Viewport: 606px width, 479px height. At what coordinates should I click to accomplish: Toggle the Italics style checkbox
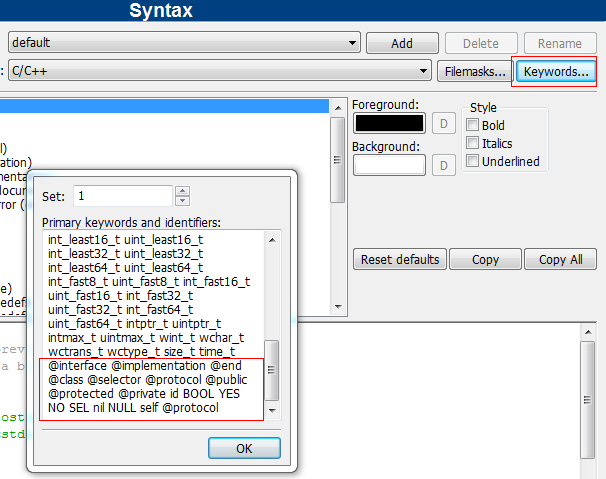(473, 144)
